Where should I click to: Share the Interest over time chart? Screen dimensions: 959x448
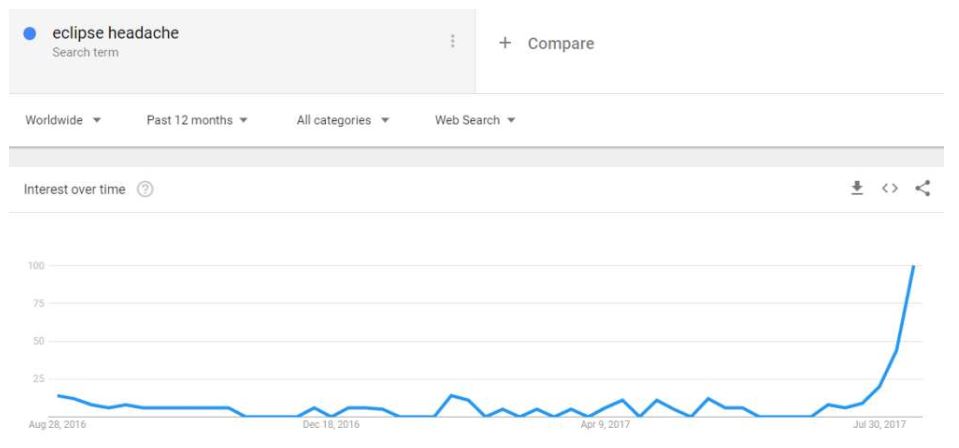click(x=922, y=189)
